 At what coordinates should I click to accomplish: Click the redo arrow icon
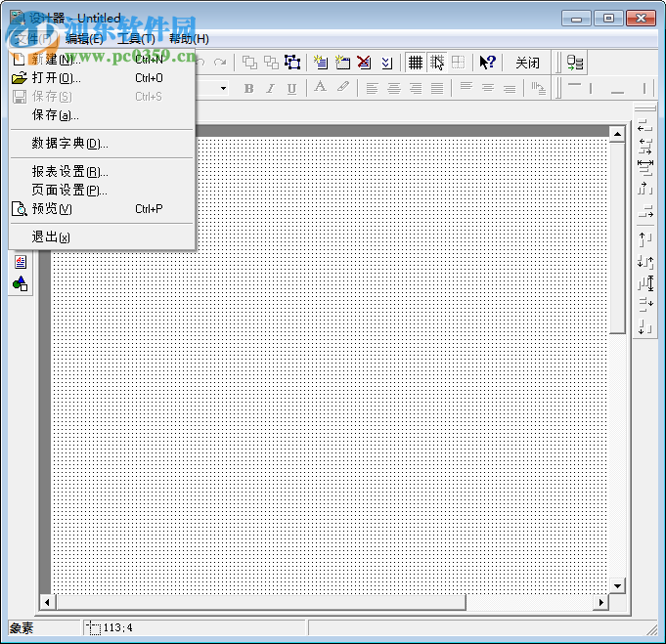(220, 63)
